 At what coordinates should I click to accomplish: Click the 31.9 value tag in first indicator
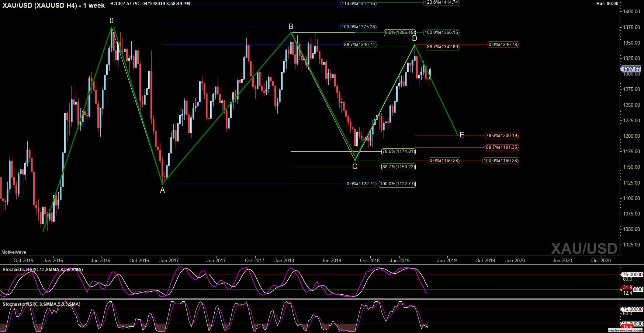point(627,288)
